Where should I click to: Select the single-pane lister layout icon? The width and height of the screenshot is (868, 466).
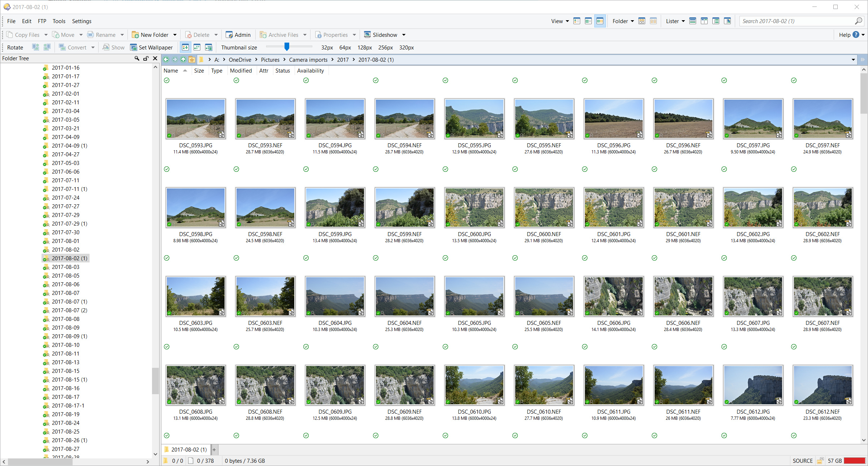tap(693, 21)
